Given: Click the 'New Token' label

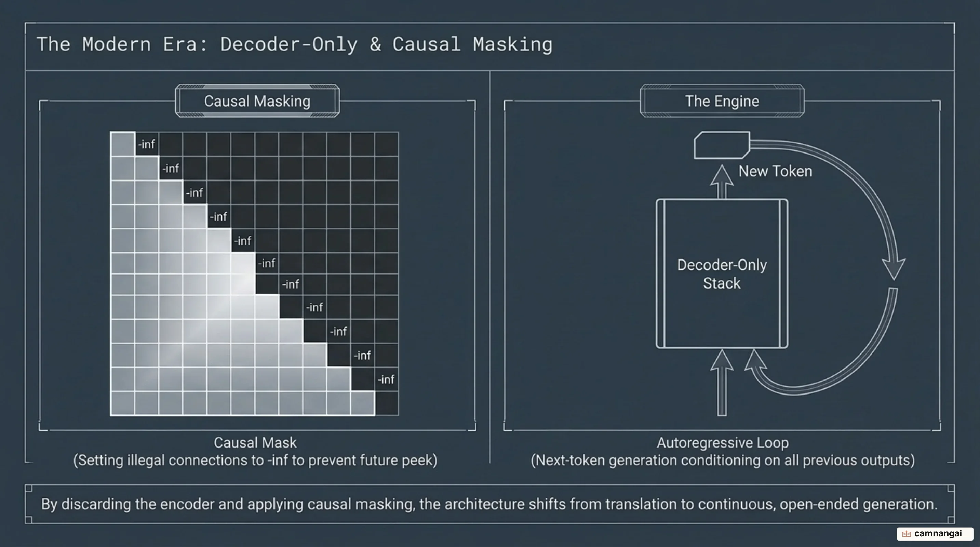Looking at the screenshot, I should pyautogui.click(x=775, y=171).
